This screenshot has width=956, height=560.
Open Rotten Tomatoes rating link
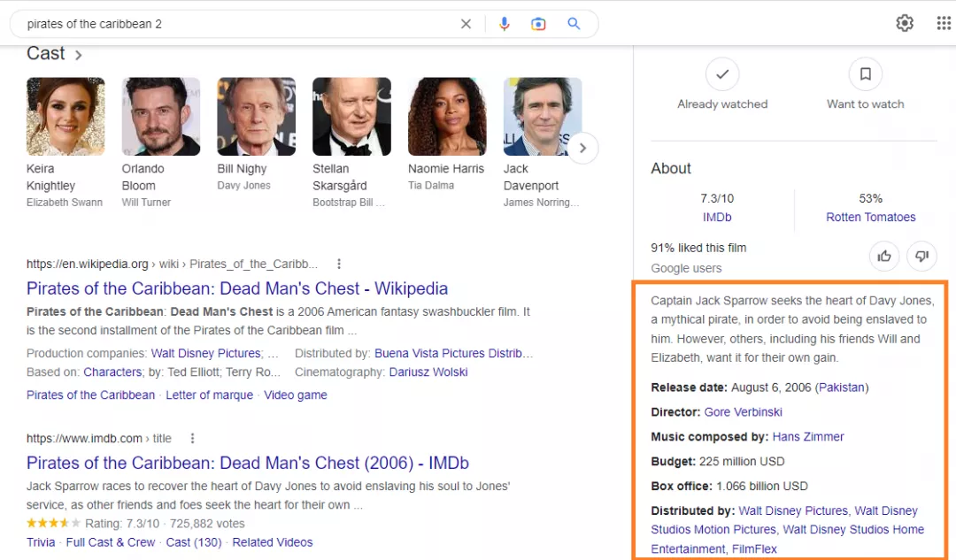[871, 217]
